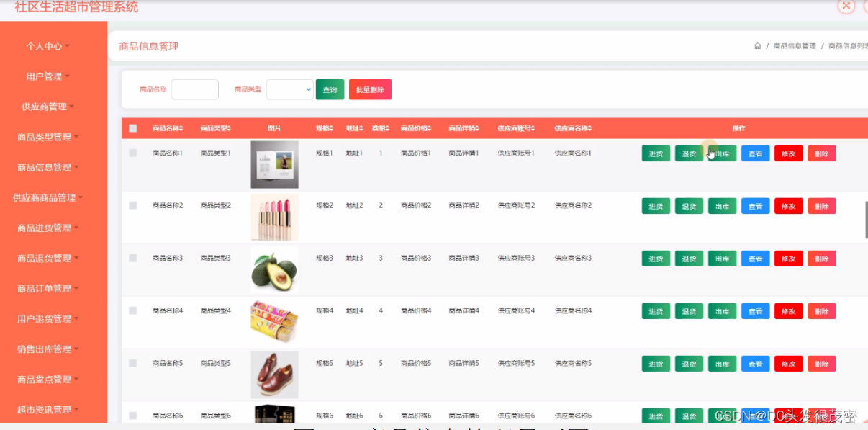
Task: Click 商品价格5 cell text
Action: (416, 363)
